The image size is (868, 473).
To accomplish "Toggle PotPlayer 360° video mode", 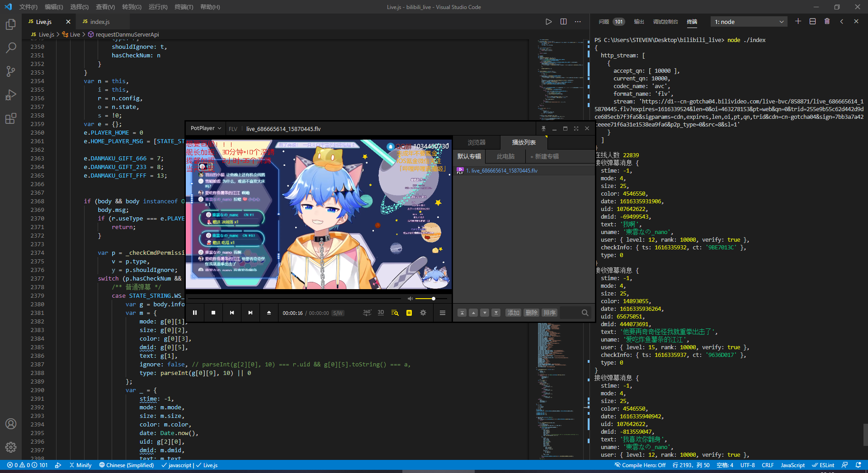I will coord(367,313).
